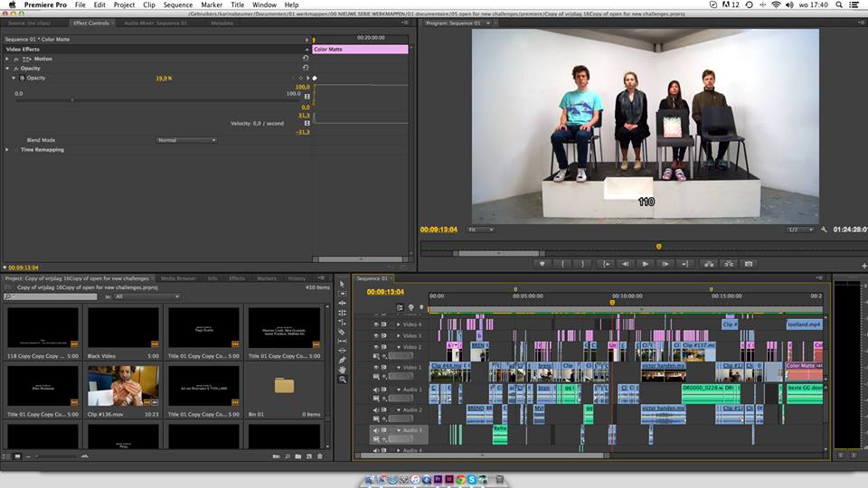The height and width of the screenshot is (488, 868).
Task: Toggle timeline snap icon
Action: point(400,307)
